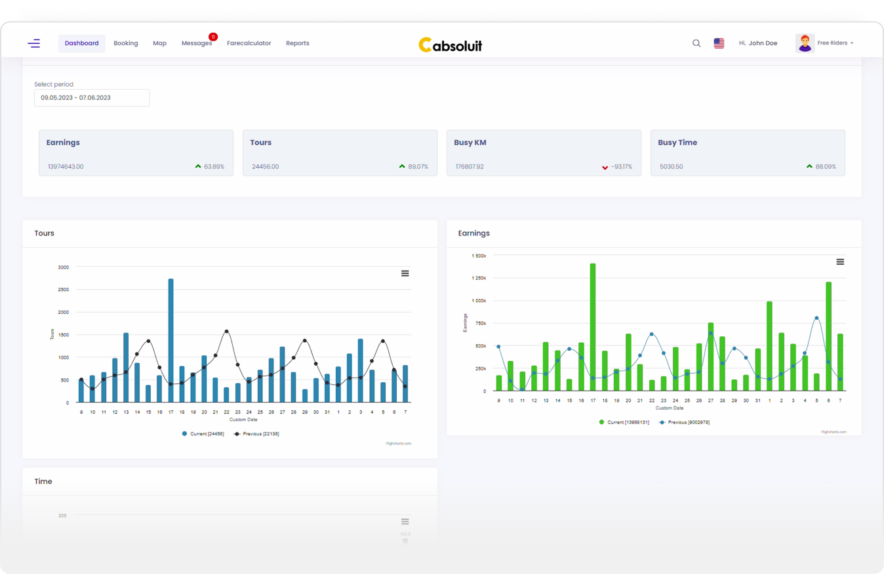
Task: Switch to the Booking tab
Action: [126, 43]
